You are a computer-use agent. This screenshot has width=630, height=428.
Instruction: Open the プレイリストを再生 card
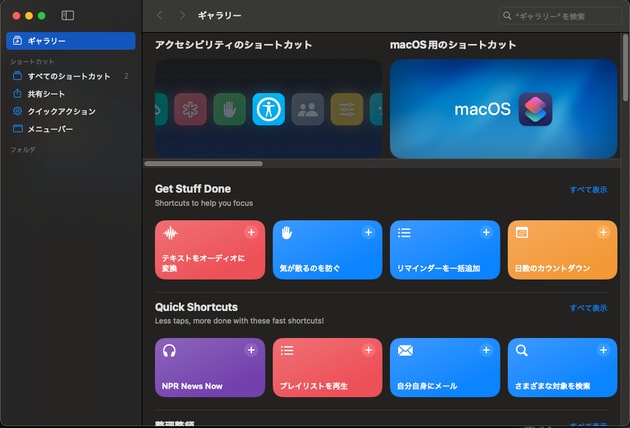[x=327, y=367]
